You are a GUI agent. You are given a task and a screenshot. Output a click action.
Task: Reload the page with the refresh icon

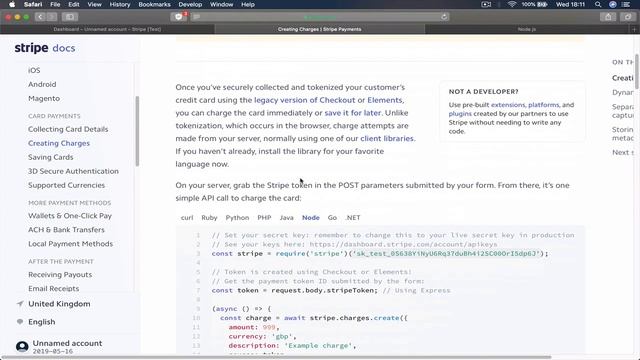444,17
